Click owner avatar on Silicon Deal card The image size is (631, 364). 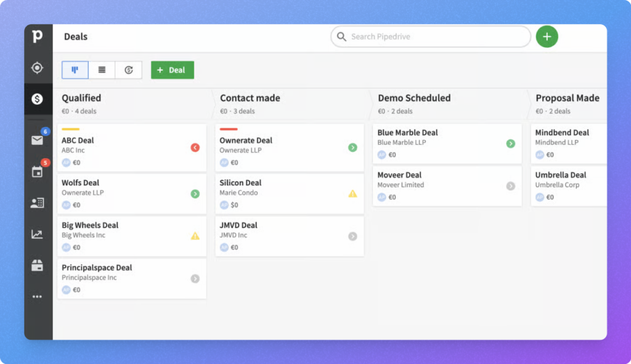tap(224, 204)
